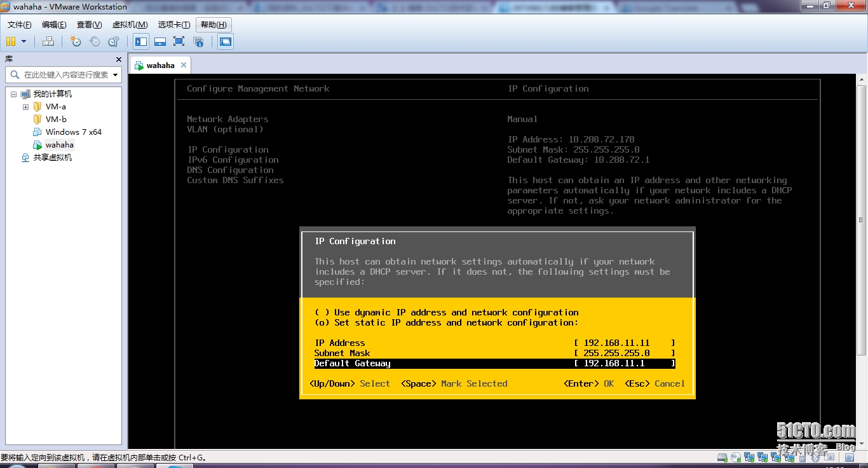The image size is (868, 468).
Task: Click the IP Address field 192.168.11.11
Action: [x=624, y=343]
